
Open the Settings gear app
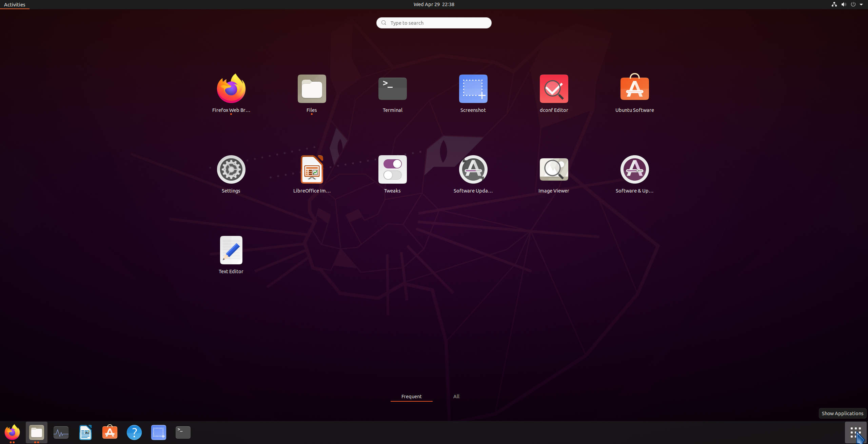point(231,169)
